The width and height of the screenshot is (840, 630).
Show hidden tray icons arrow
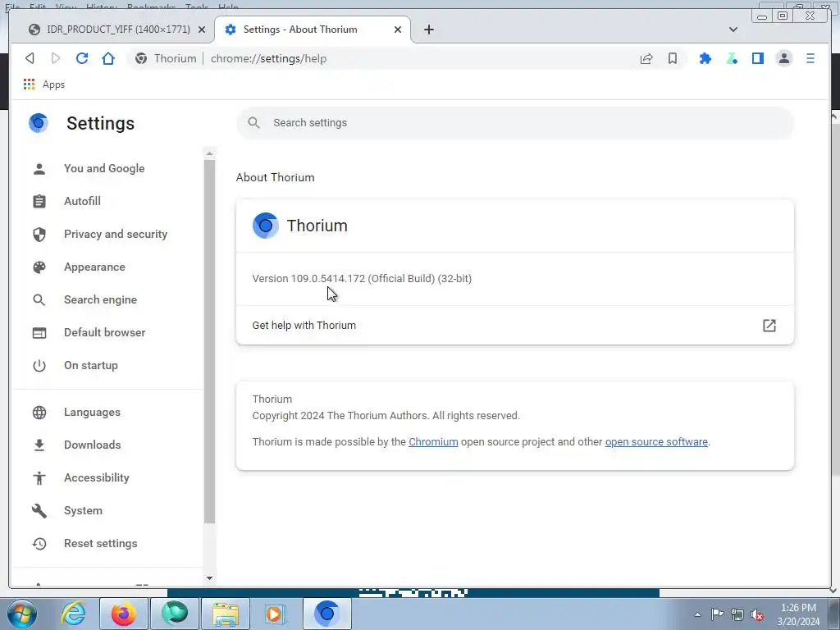697,615
